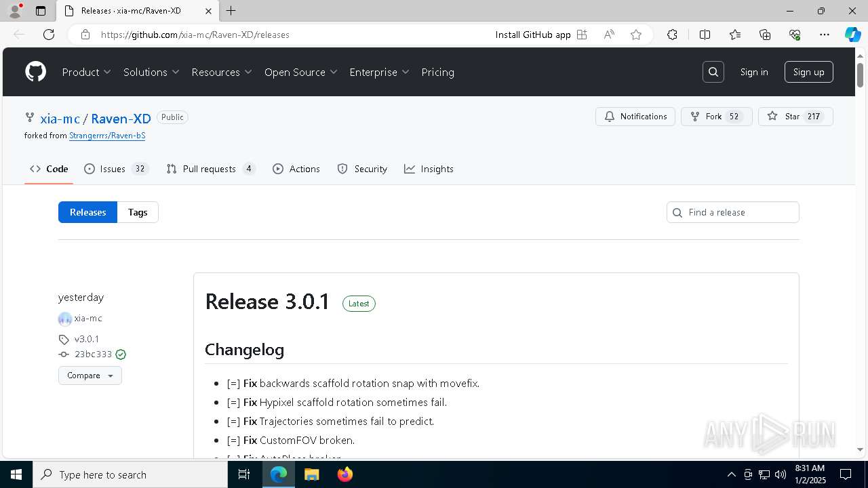
Task: Open the Pricing page
Action: pos(438,72)
